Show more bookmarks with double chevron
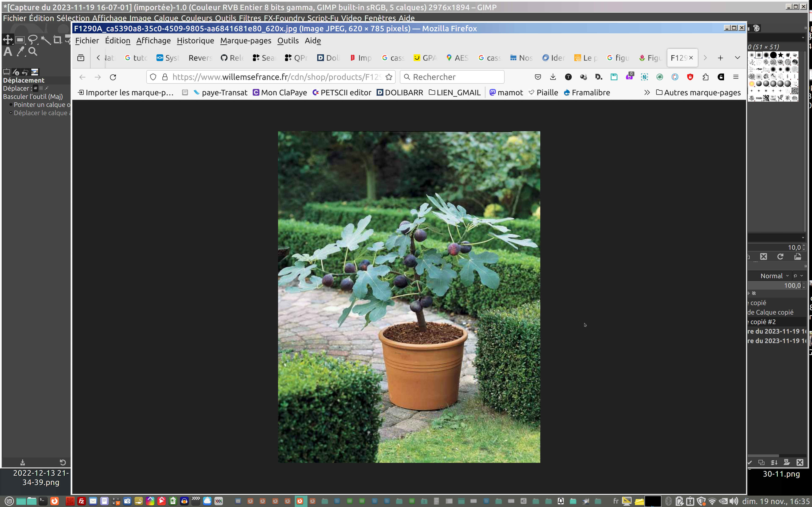 click(647, 93)
